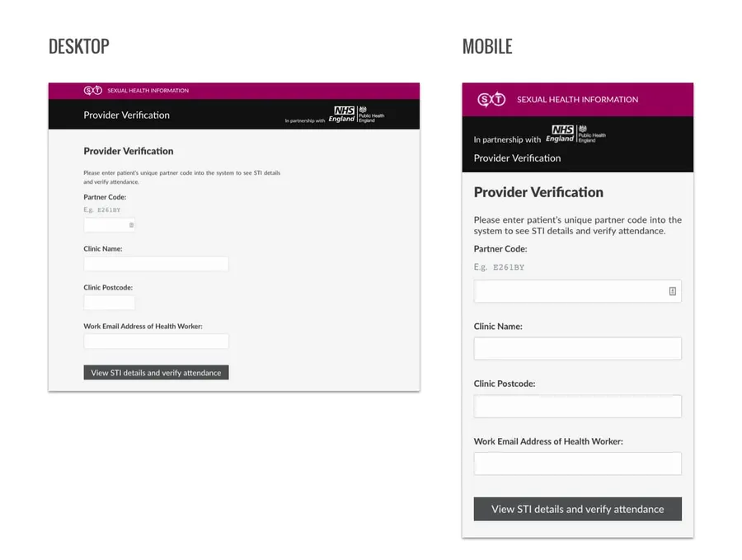Focus the mobile Clinic Postcode field
This screenshot has height=560, width=742.
point(577,406)
